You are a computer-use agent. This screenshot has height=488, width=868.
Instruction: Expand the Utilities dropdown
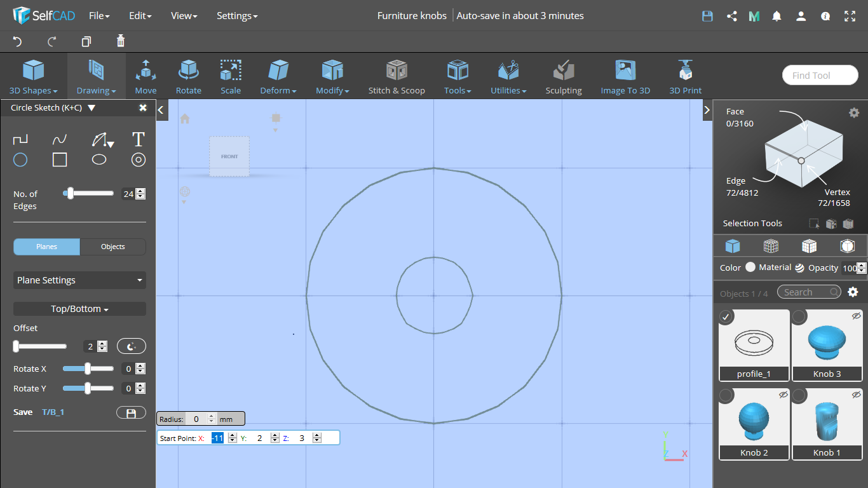tap(508, 76)
